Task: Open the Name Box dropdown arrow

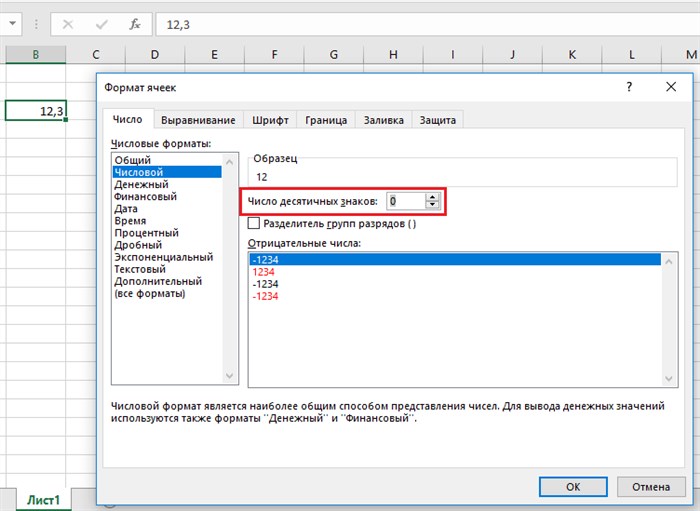Action: 12,23
